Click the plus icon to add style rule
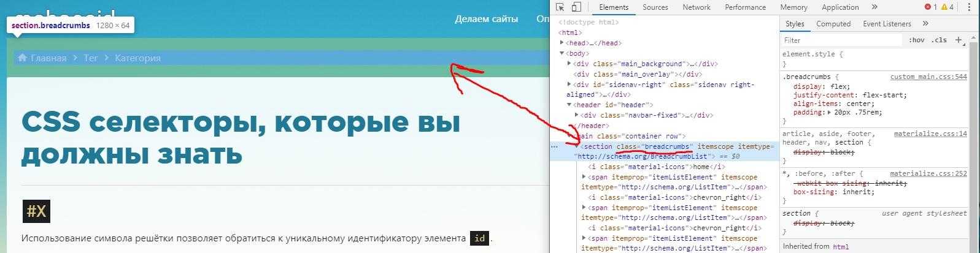The image size is (980, 253). [959, 40]
